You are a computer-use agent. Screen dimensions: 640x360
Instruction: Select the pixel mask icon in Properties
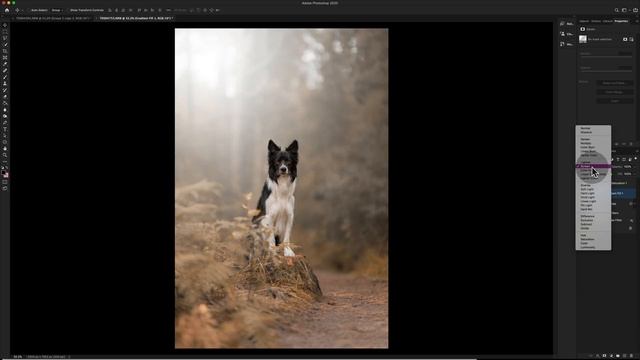click(625, 40)
